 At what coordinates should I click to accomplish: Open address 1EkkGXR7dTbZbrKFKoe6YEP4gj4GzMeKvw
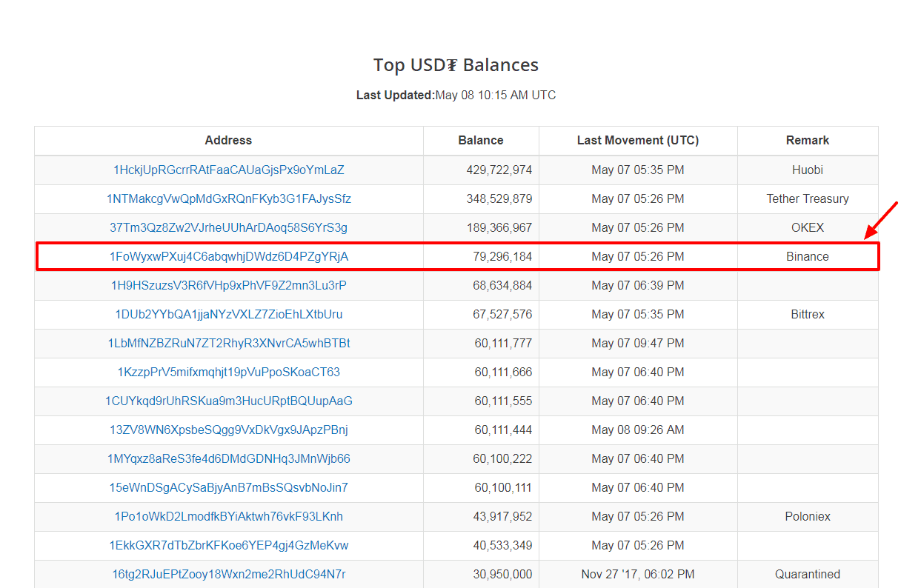(x=228, y=546)
